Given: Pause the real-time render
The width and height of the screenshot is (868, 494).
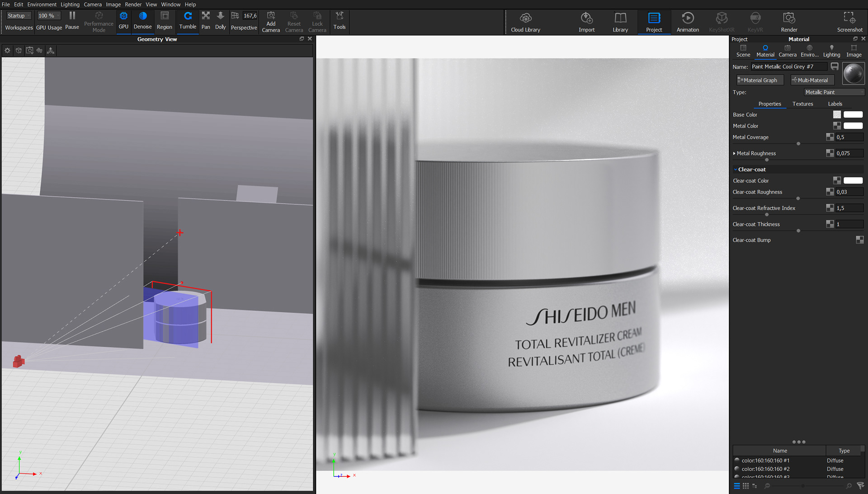Looking at the screenshot, I should tap(72, 20).
